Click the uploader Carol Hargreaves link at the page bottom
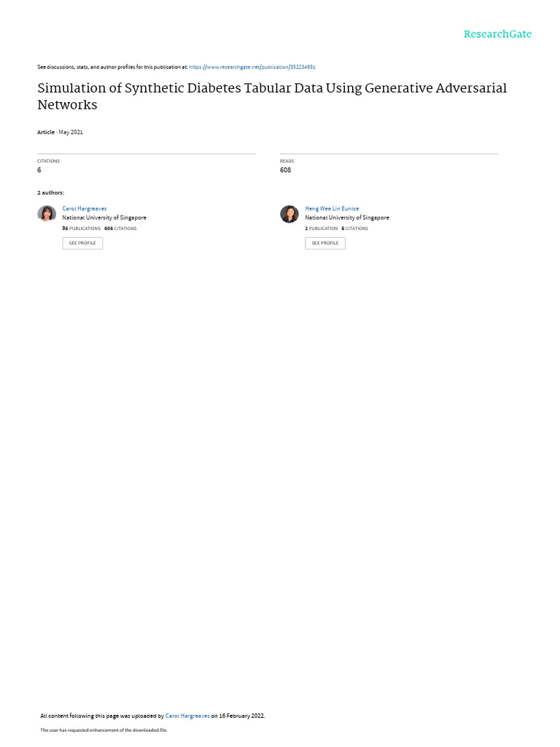 point(187,716)
